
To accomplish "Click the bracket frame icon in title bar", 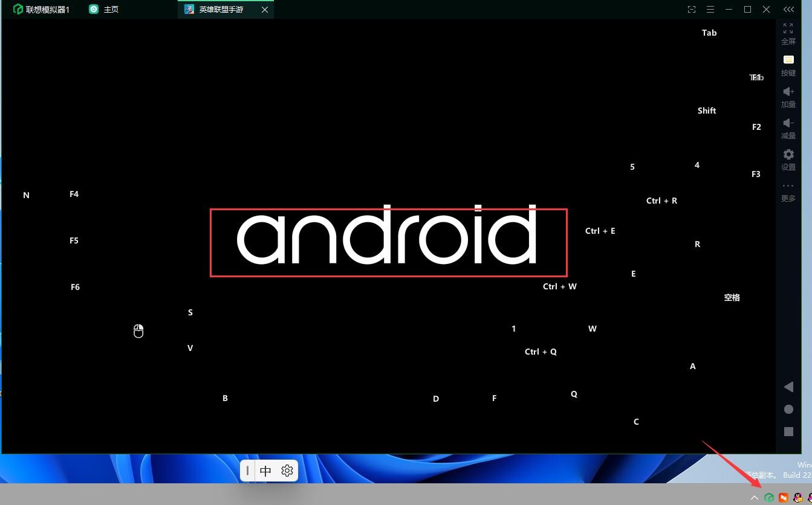I will click(692, 9).
